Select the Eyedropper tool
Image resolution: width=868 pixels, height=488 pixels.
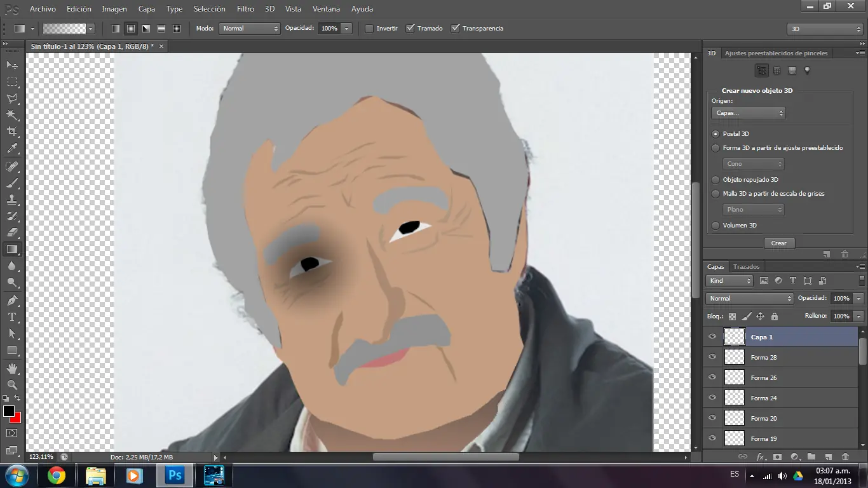pyautogui.click(x=11, y=149)
